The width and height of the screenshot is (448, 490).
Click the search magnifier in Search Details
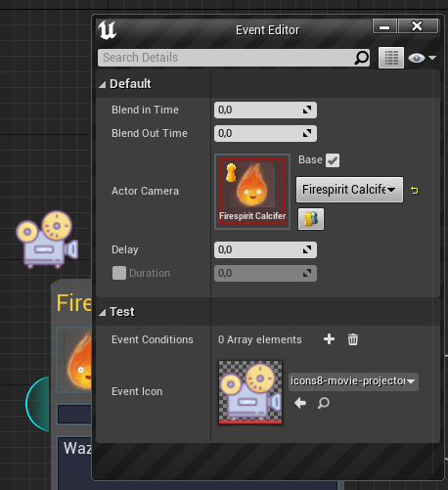[361, 58]
